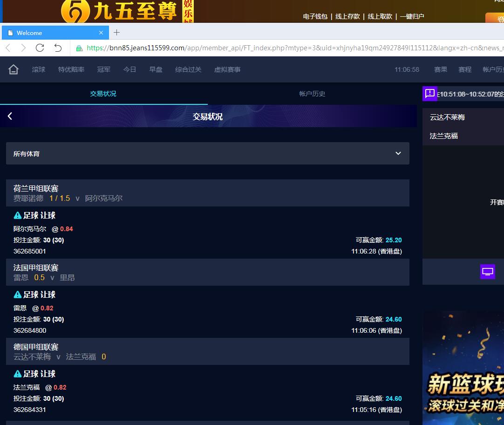Click the 新篮球 promotional banner
Screen dimensions: 504x425
(x=463, y=368)
